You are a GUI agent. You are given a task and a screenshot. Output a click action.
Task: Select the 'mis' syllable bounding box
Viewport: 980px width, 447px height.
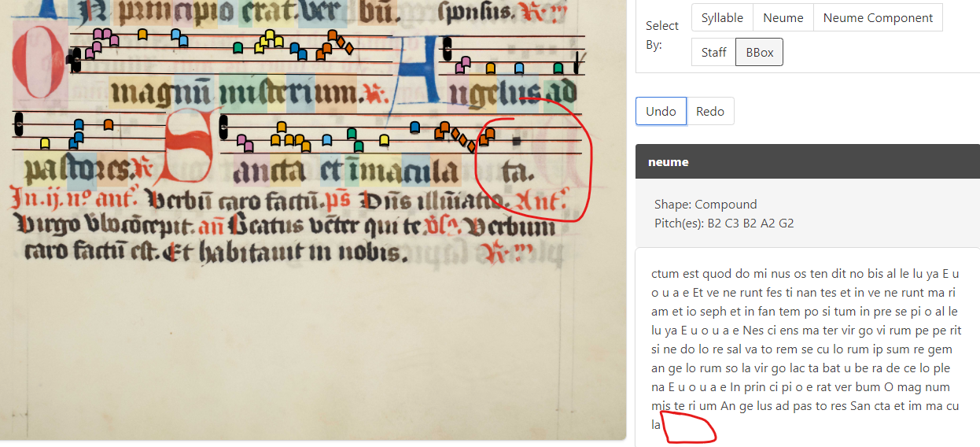point(243,94)
